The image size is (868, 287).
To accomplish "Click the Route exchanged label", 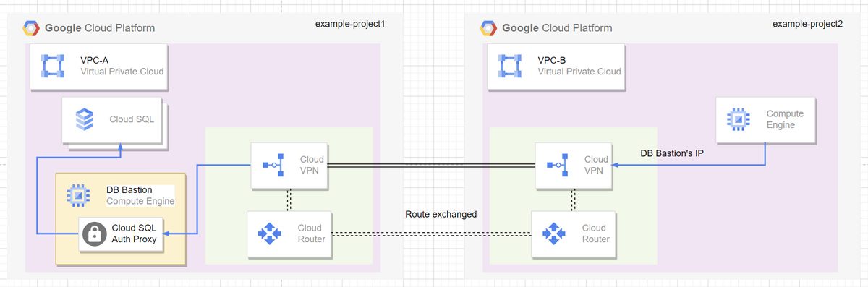I will click(441, 215).
